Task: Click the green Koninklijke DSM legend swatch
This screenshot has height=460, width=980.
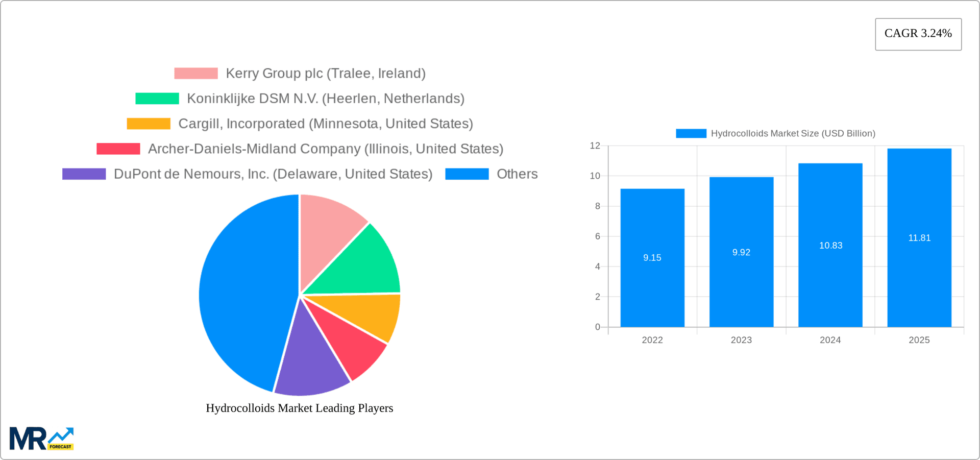Action: point(157,98)
